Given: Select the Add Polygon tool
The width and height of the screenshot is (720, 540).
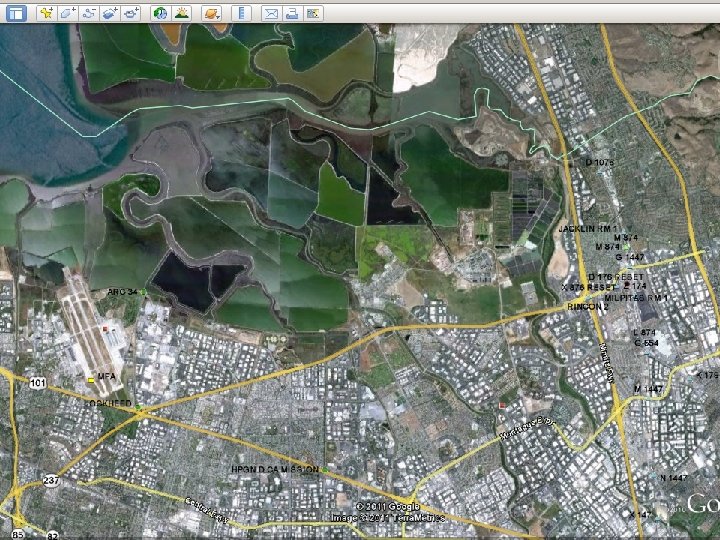Looking at the screenshot, I should pyautogui.click(x=68, y=13).
